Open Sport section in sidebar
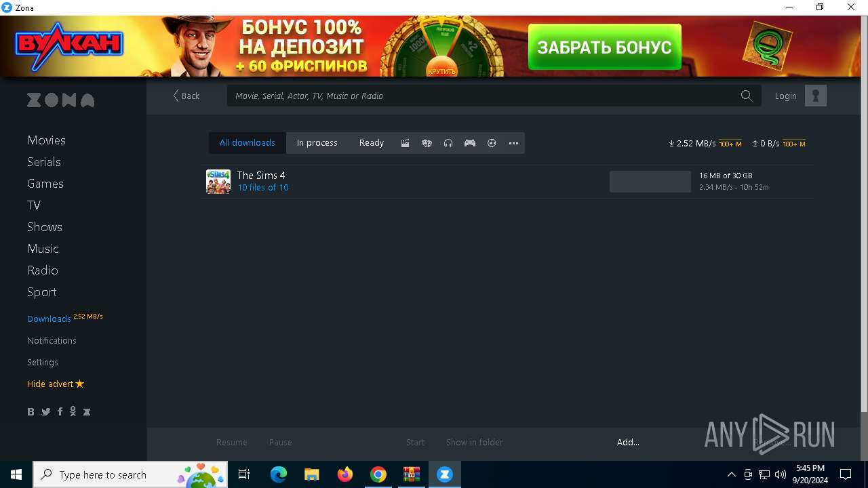 [x=42, y=292]
